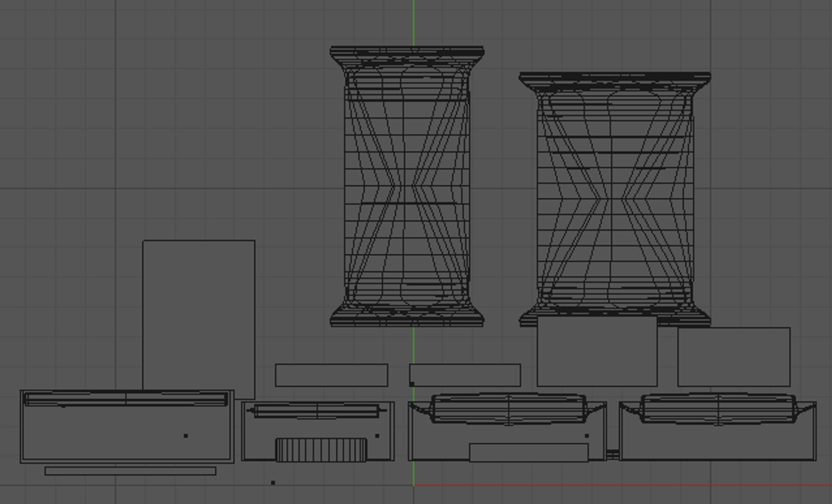Select the small connector between the two roller boxes
The image size is (832, 504).
click(613, 454)
